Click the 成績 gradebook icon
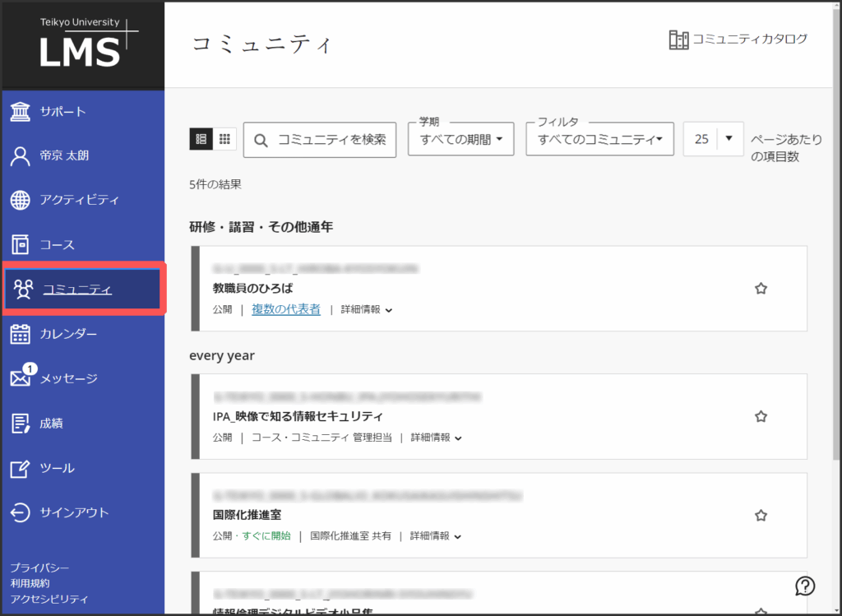Screen dimensions: 842x616 pos(21,424)
